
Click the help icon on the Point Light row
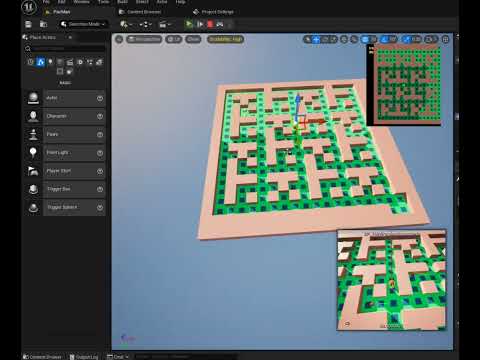pyautogui.click(x=100, y=153)
